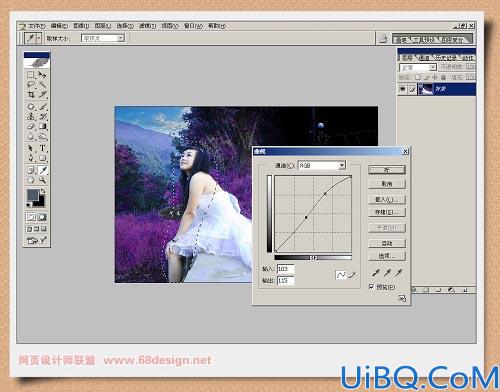Image resolution: width=500 pixels, height=392 pixels.
Task: Open the tool preset picker arrow
Action: [39, 38]
